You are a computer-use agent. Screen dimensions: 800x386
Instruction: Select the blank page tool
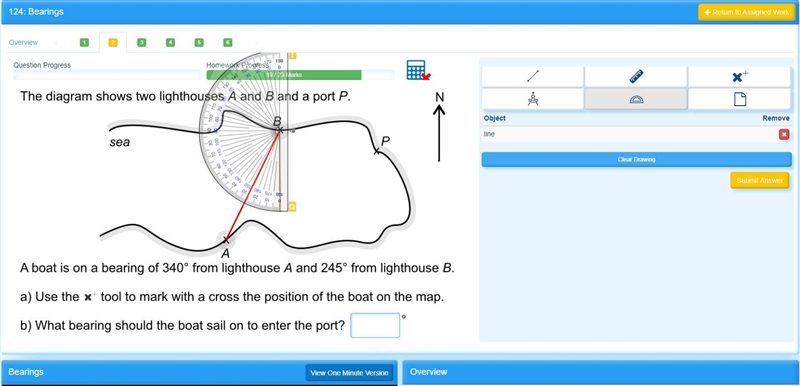click(739, 98)
